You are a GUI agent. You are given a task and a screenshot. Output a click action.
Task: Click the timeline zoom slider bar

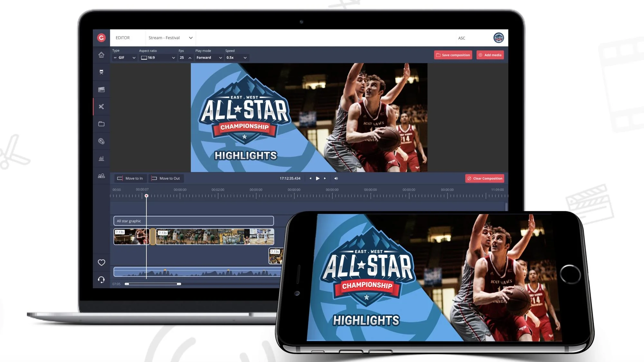point(153,284)
